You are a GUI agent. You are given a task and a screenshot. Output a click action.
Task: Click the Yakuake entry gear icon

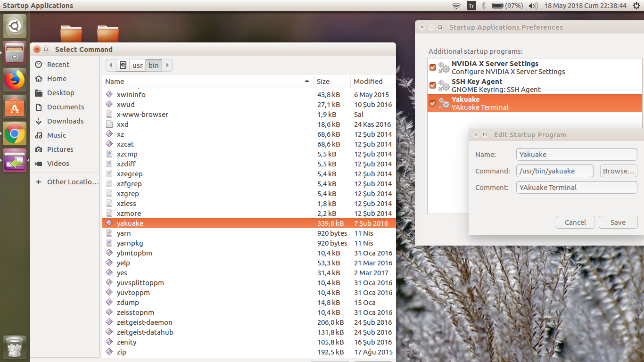(x=444, y=103)
